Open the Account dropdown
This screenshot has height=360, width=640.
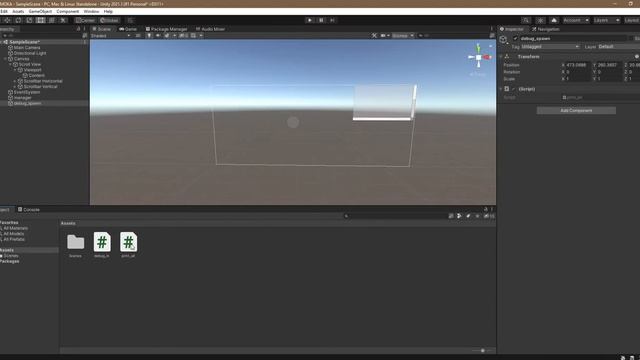pos(576,20)
